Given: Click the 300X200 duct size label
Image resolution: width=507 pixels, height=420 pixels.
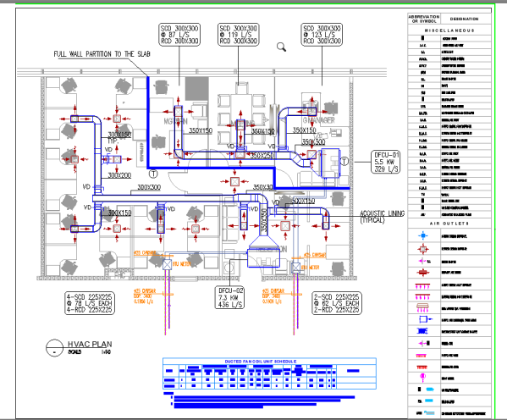Looking at the screenshot, I should coord(119,175).
